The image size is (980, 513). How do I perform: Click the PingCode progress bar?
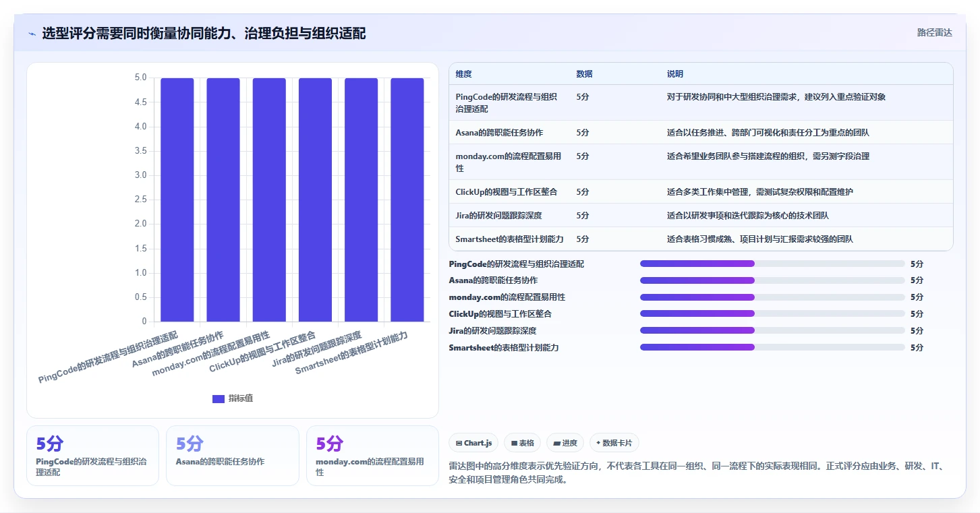click(x=772, y=264)
